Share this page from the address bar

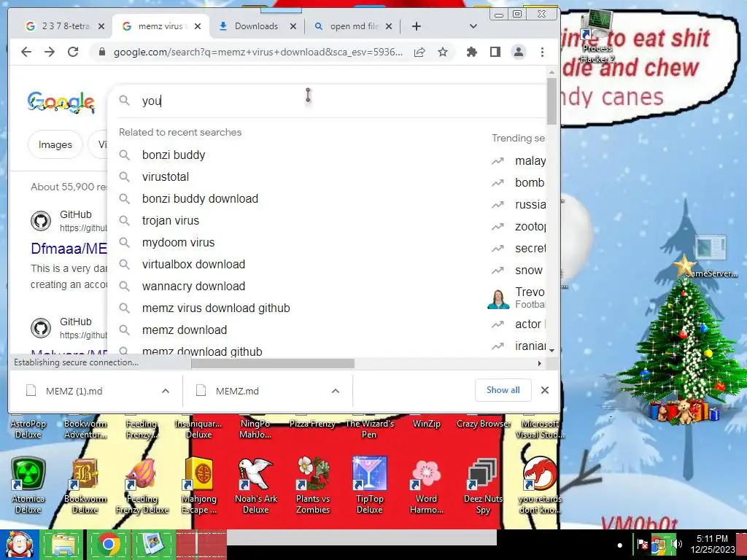pyautogui.click(x=419, y=52)
